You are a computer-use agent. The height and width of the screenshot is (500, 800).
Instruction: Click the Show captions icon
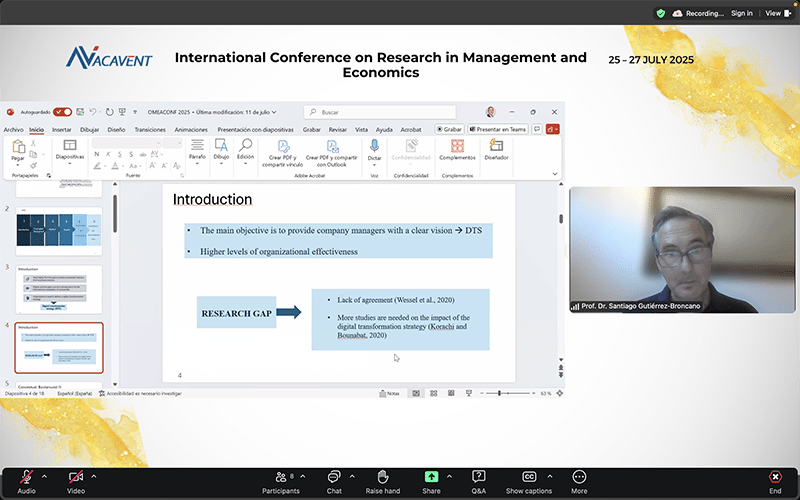(529, 478)
